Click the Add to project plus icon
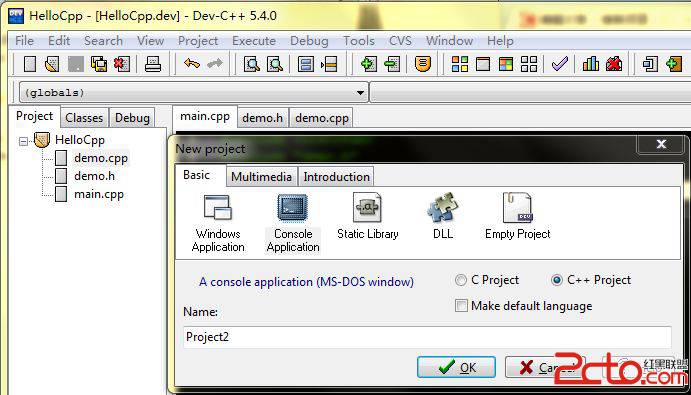This screenshot has width=691, height=395. 368,64
